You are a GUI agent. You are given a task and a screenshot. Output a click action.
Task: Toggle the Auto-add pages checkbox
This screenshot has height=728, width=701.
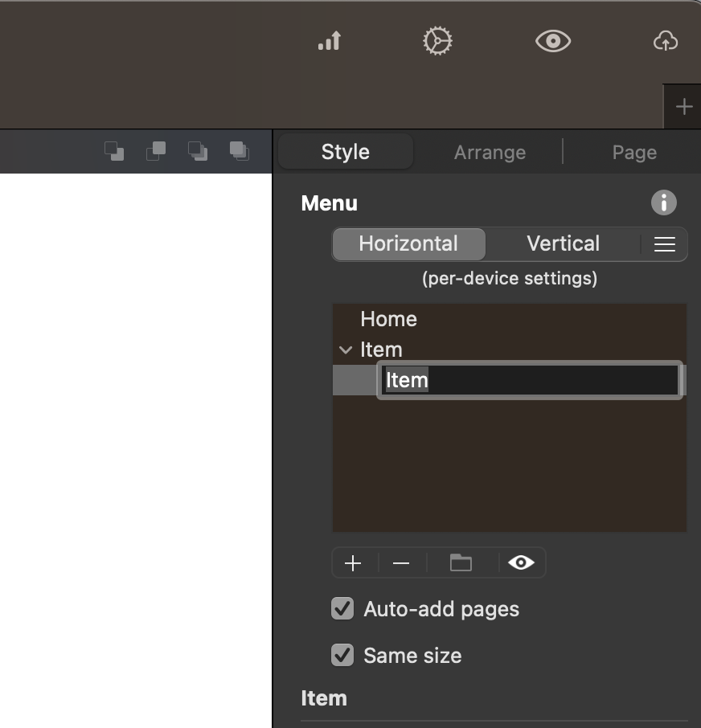tap(342, 609)
